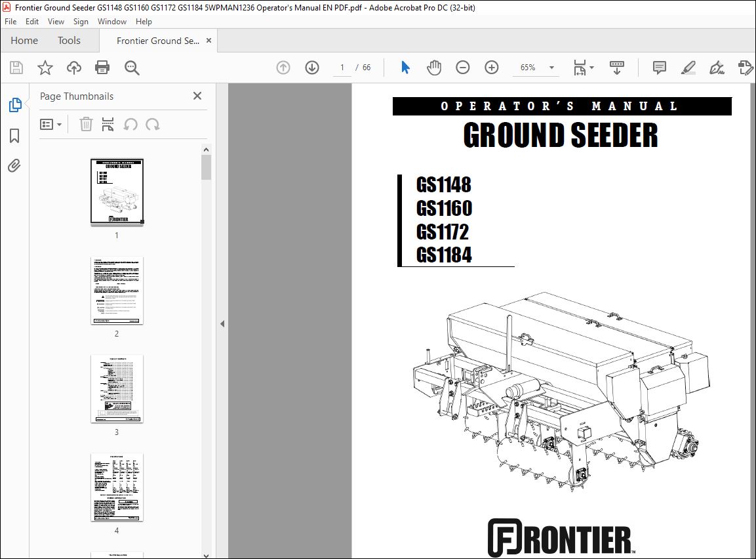Zoom out with minus button
This screenshot has width=756, height=559.
462,68
